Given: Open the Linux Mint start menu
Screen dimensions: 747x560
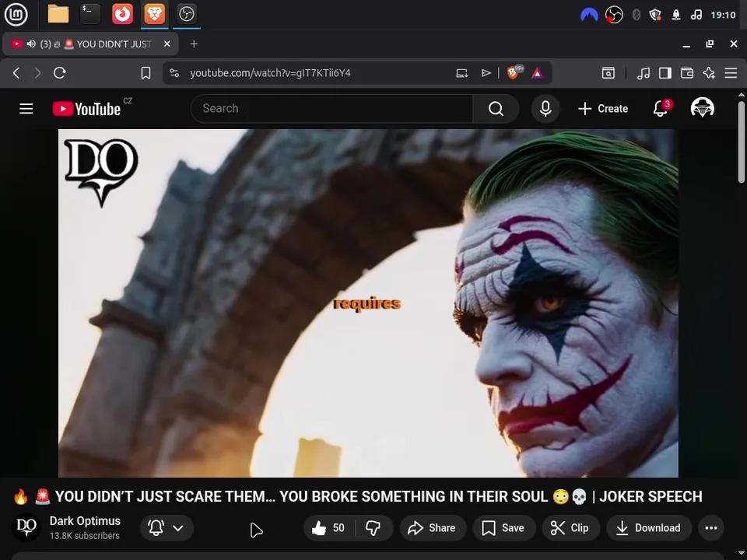Looking at the screenshot, I should coord(16,14).
